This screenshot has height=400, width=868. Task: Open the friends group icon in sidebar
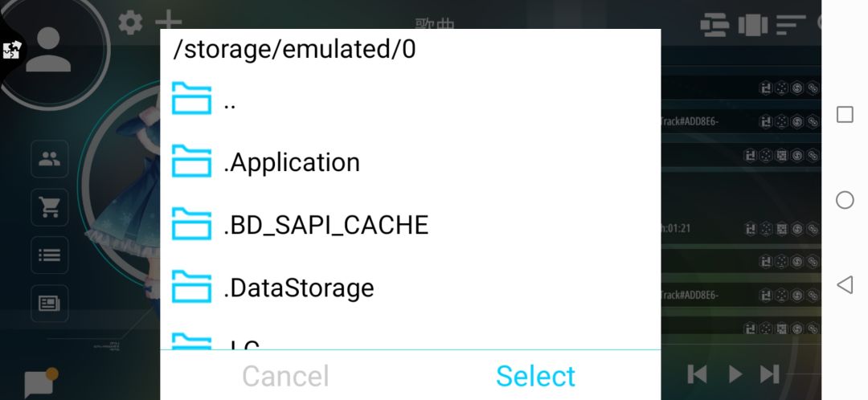[50, 160]
